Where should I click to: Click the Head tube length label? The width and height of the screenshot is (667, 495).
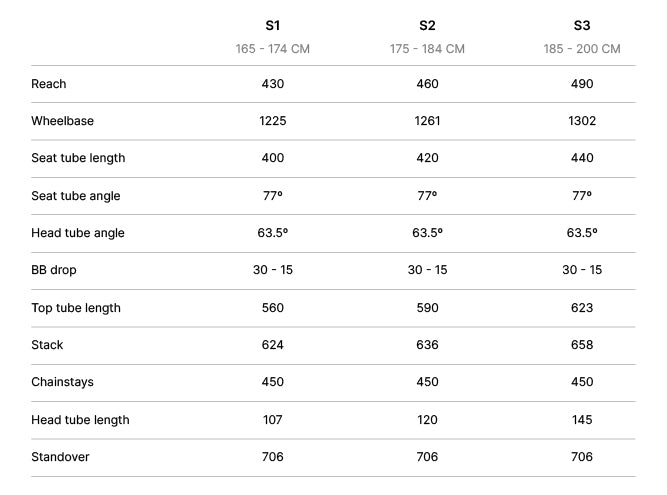pos(80,420)
